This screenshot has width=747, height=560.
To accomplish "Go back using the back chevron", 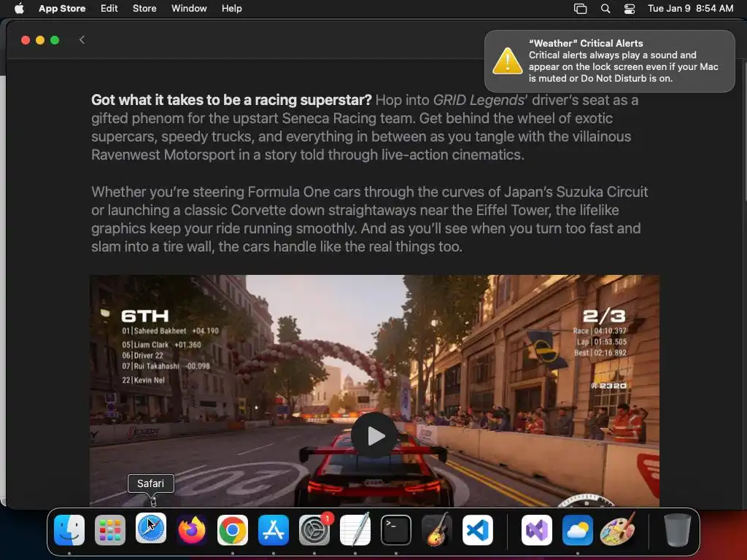I will (82, 39).
